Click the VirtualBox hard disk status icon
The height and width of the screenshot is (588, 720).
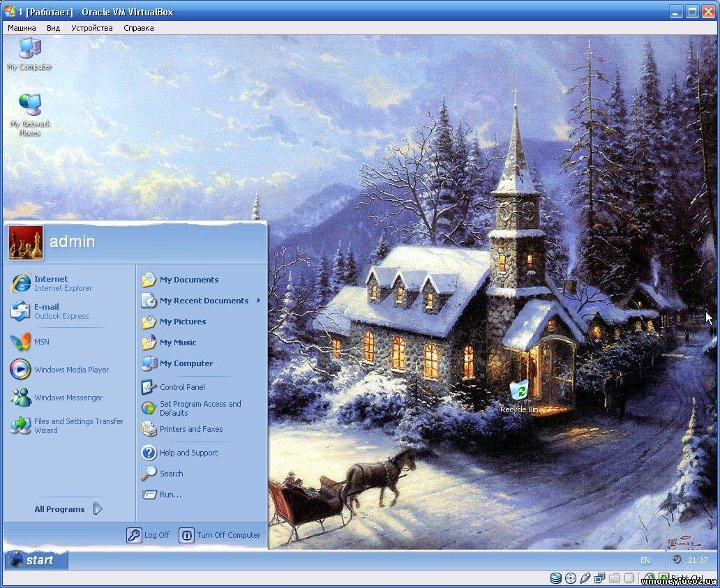pos(556,578)
